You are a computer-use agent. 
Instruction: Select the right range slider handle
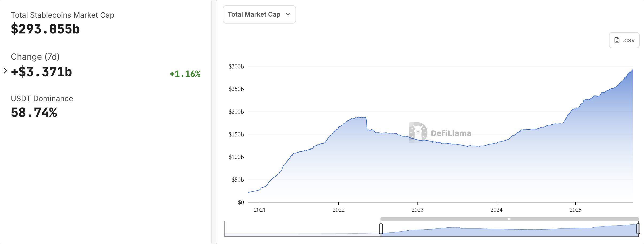click(x=638, y=228)
